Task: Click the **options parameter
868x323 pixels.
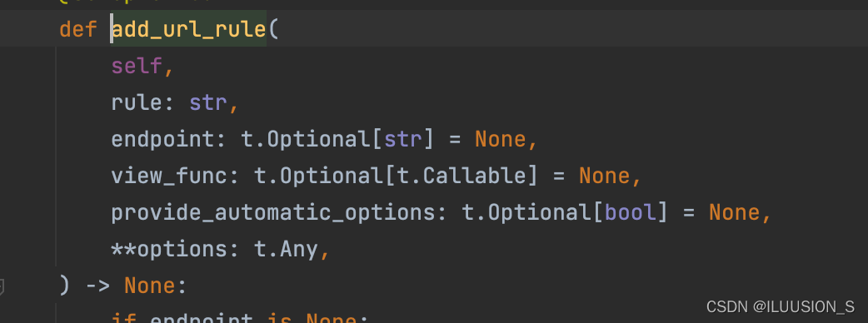Action: tap(169, 250)
